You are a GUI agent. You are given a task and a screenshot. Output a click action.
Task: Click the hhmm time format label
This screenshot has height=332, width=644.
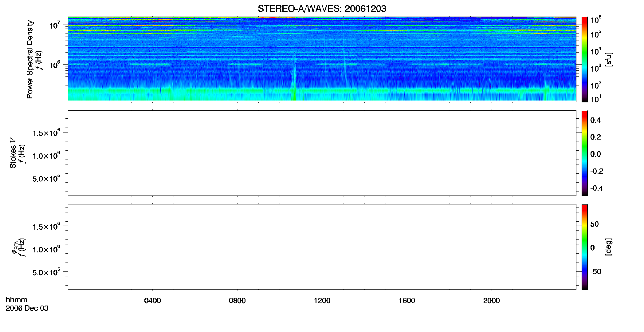pos(17,300)
